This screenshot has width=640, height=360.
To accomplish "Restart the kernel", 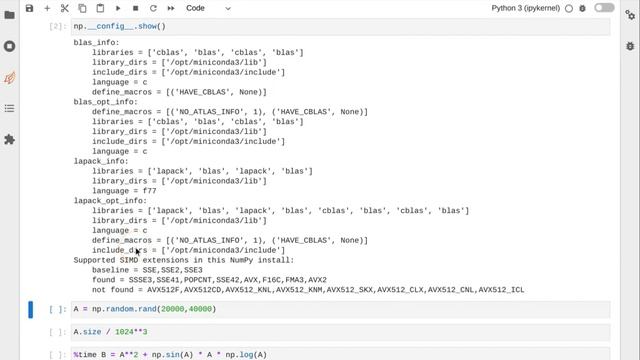I will (x=153, y=8).
